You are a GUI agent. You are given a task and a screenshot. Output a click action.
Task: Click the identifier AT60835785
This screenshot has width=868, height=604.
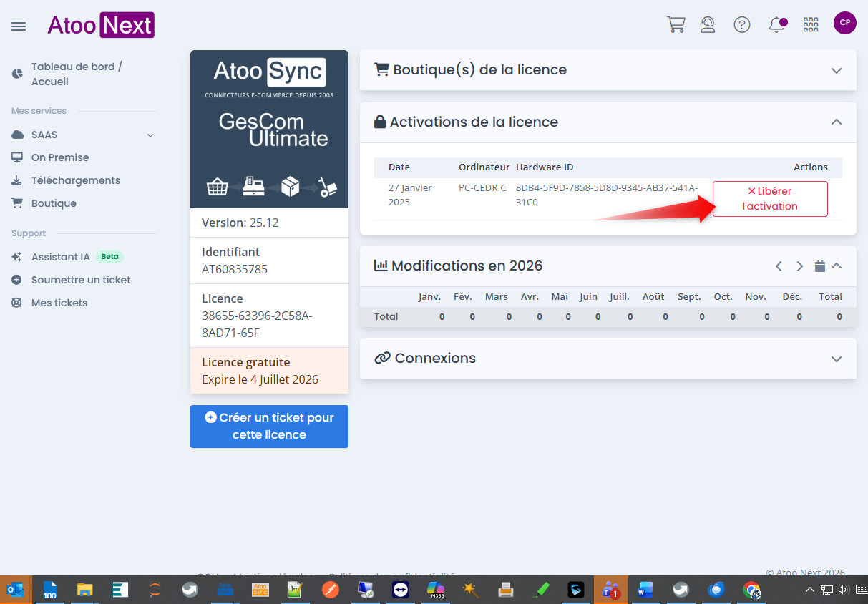pyautogui.click(x=235, y=270)
